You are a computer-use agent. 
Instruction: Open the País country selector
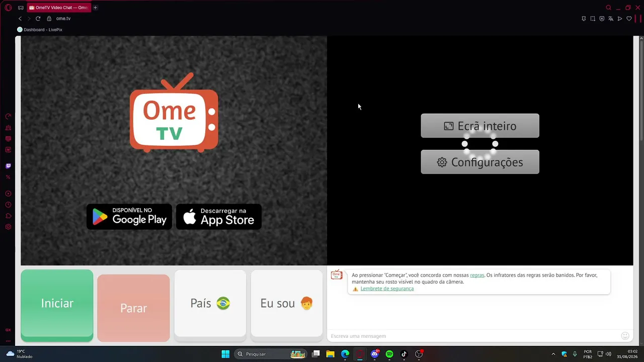pyautogui.click(x=210, y=303)
